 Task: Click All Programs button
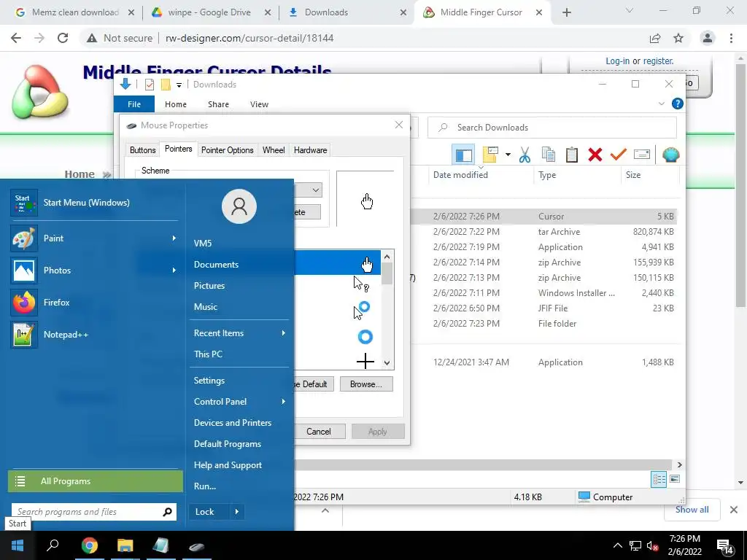coord(96,481)
